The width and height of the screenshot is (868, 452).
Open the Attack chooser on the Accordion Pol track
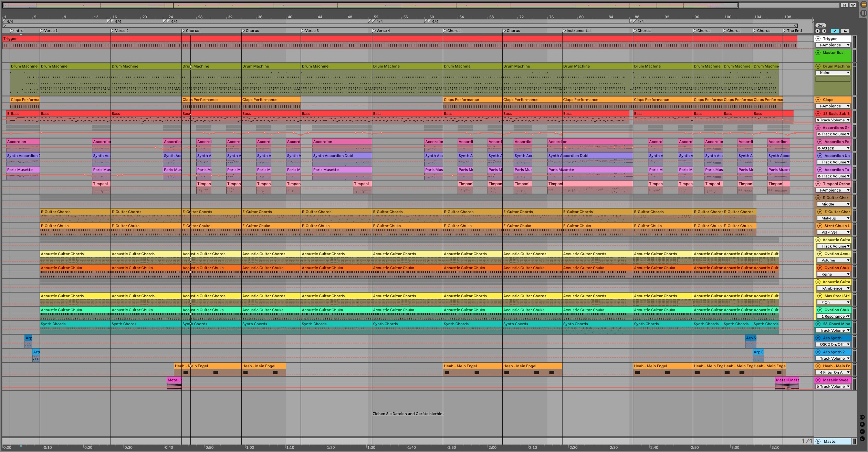[834, 148]
